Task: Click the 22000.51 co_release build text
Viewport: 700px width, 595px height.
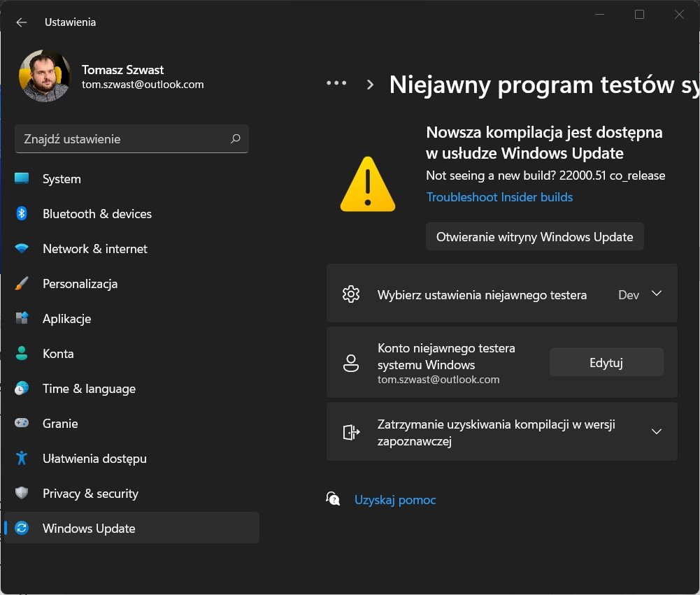Action: coord(612,175)
